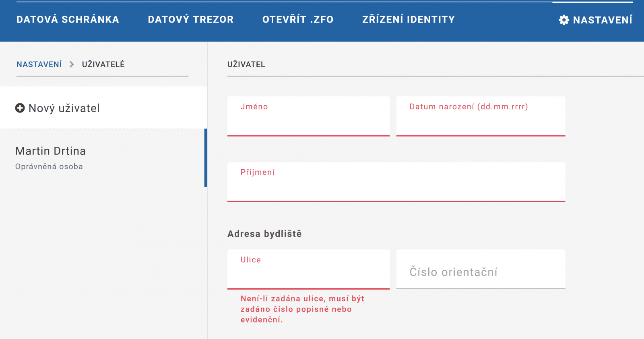Click the breadcrumb chevron arrow
Screen dimensions: 644x339
click(72, 64)
